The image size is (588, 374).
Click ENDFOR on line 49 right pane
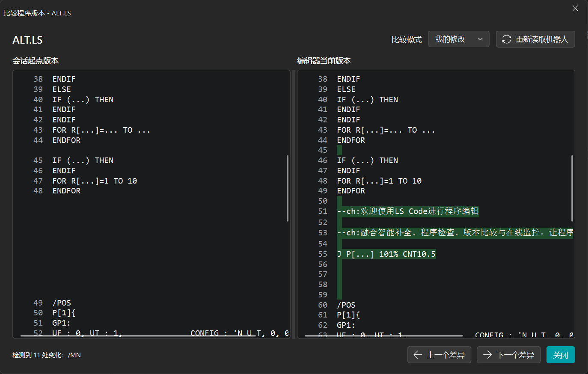coord(351,191)
